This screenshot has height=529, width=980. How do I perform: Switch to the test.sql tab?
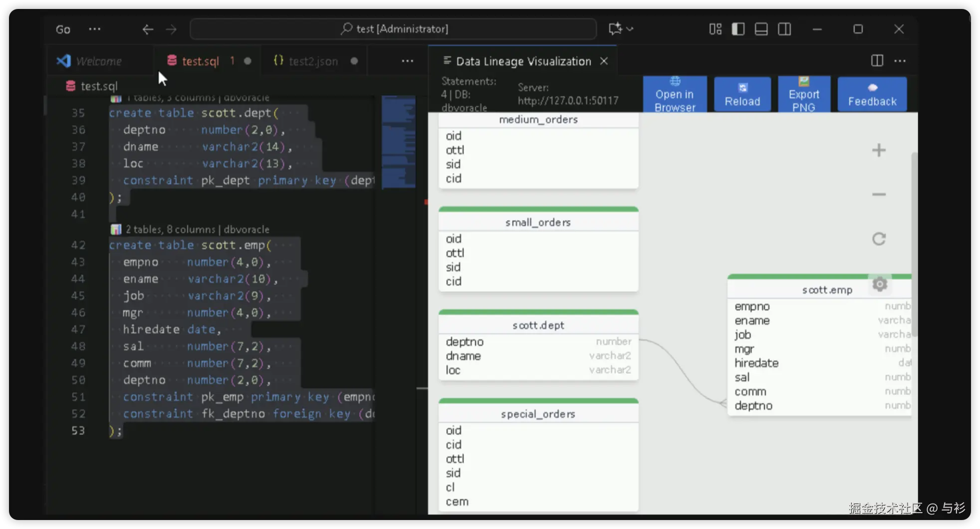point(200,61)
